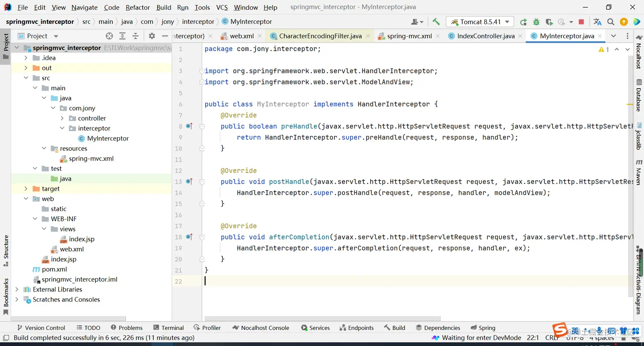Image resolution: width=644 pixels, height=346 pixels.
Task: Expand the controller package
Action: pyautogui.click(x=62, y=118)
